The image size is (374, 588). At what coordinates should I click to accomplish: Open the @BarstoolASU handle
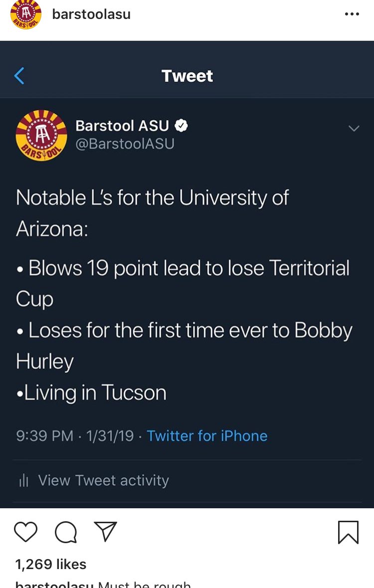tap(125, 144)
